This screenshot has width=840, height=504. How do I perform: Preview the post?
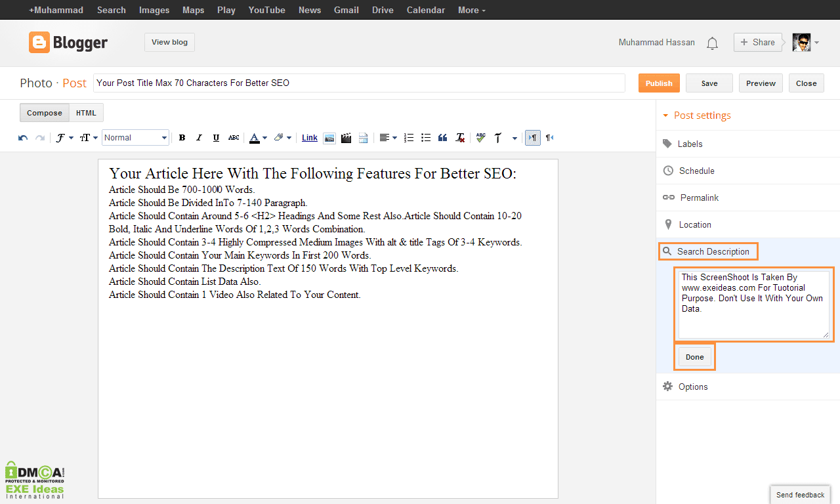click(x=761, y=83)
